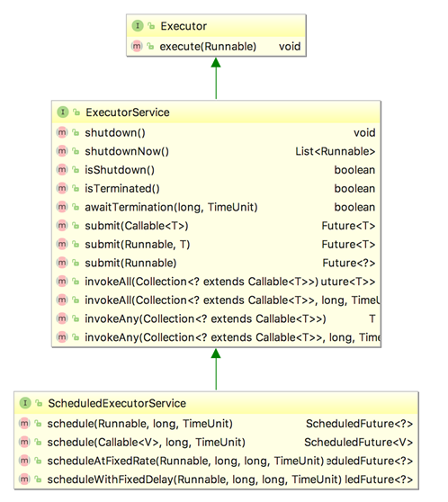This screenshot has width=448, height=502.
Task: Click the ScheduledFuture<V> return type
Action: coord(359,442)
